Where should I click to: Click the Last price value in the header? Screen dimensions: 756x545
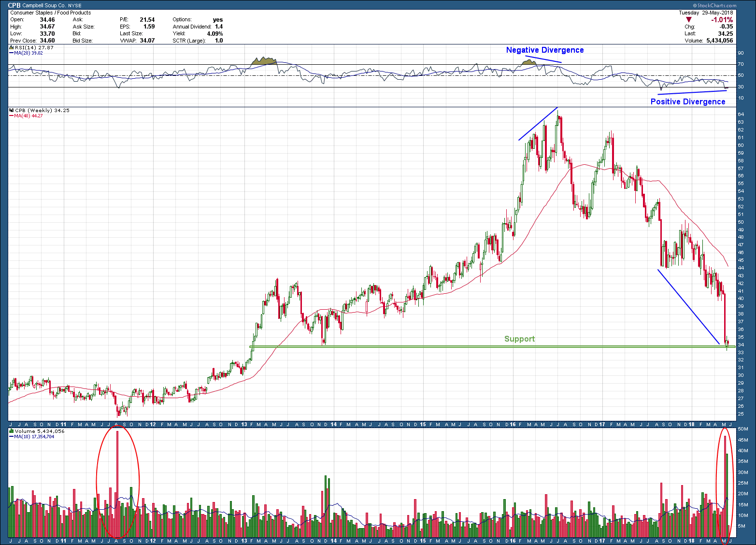click(726, 34)
